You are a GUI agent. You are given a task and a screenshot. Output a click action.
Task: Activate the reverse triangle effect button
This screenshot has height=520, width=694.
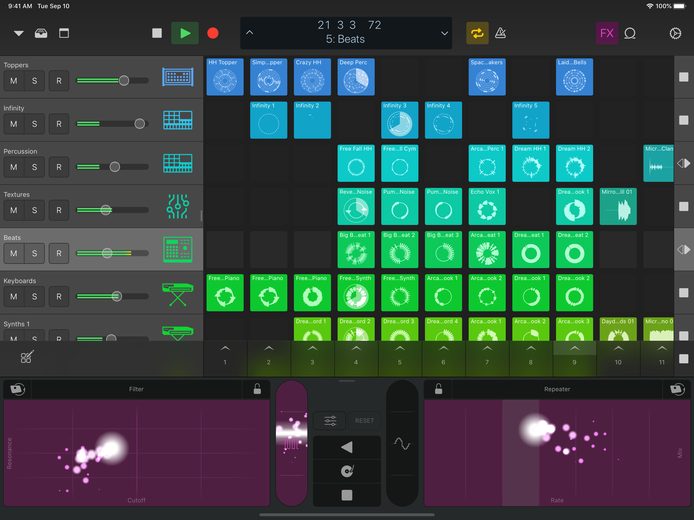(347, 447)
